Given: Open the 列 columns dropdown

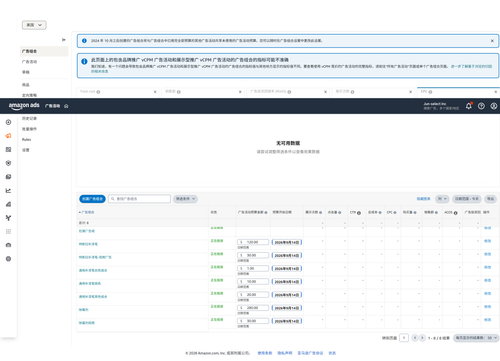Looking at the screenshot, I should (x=442, y=199).
